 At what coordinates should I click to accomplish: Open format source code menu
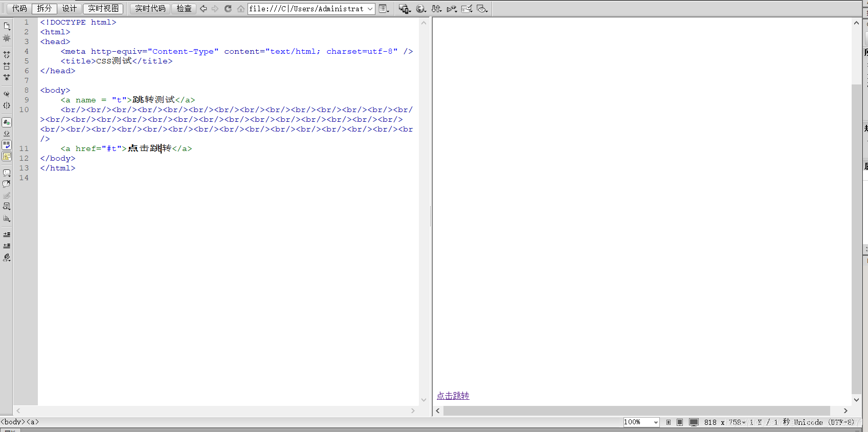tap(7, 258)
